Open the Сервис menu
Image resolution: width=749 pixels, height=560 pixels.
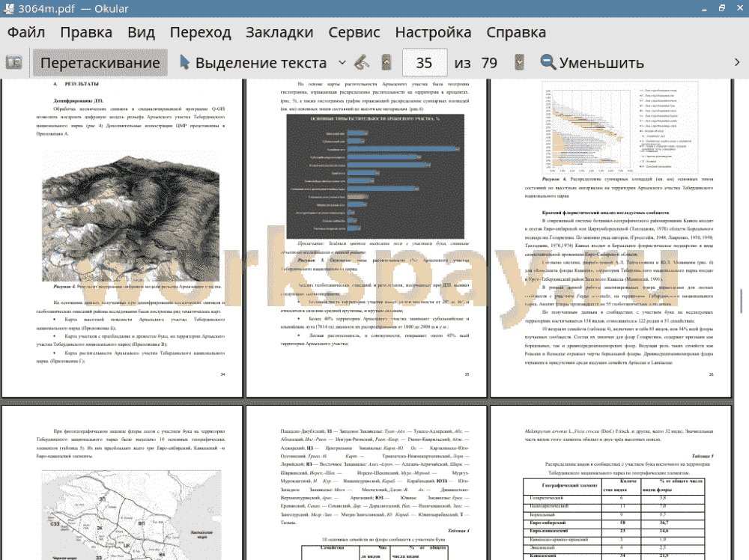(x=354, y=32)
